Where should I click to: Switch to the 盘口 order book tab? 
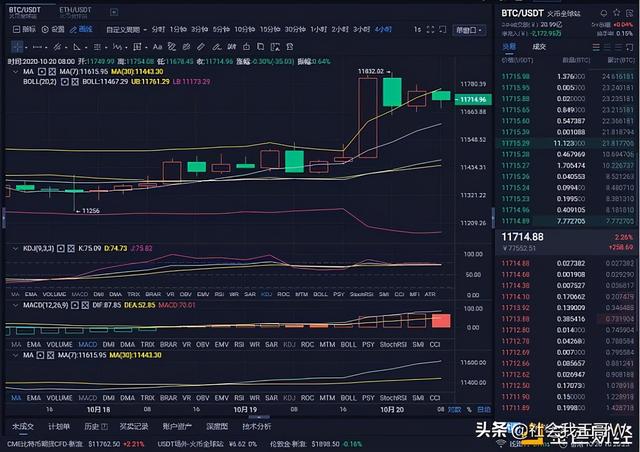click(509, 47)
